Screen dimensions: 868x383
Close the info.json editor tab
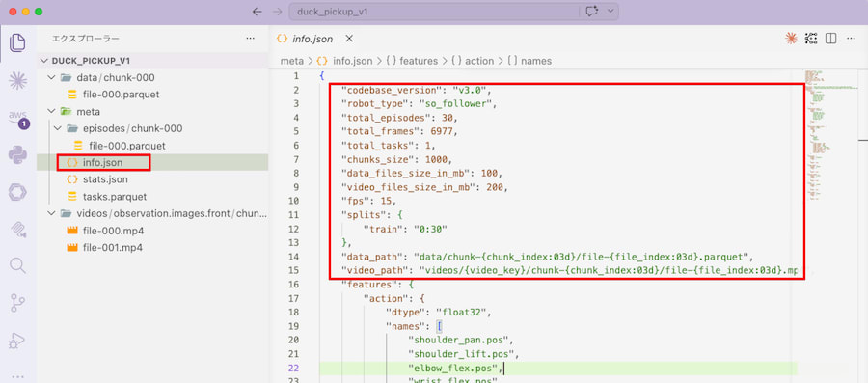pyautogui.click(x=349, y=39)
